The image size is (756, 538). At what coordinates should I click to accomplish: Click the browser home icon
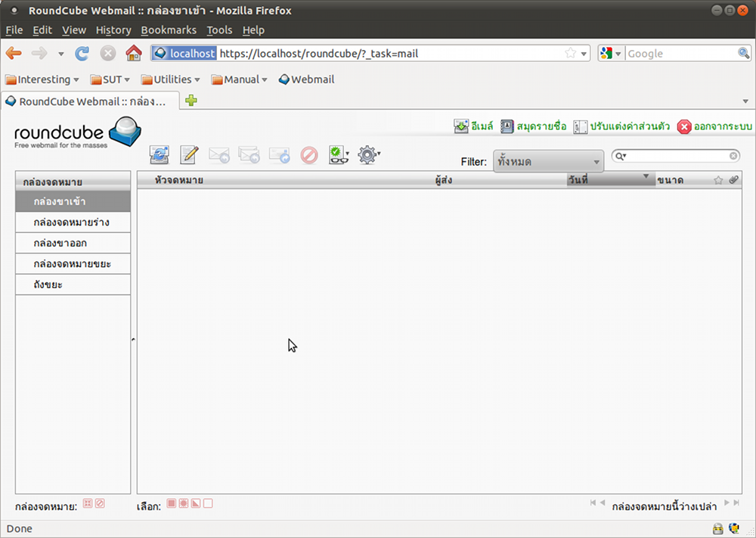[x=134, y=53]
